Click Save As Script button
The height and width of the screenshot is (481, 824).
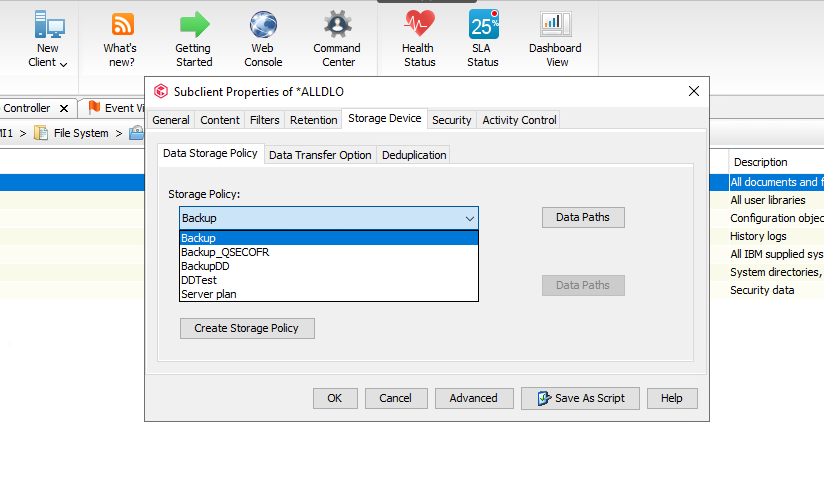(x=580, y=398)
